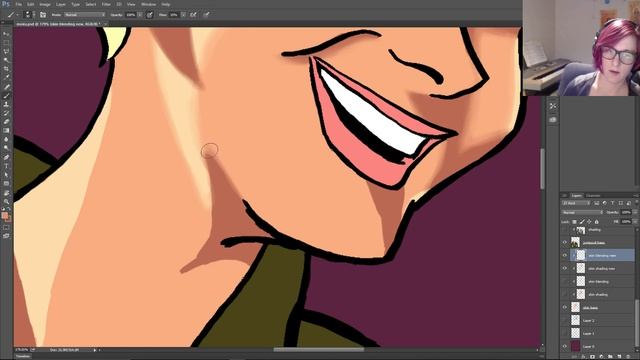Enable airbrush-style build-up in options bar
640x360 pixels.
click(193, 15)
